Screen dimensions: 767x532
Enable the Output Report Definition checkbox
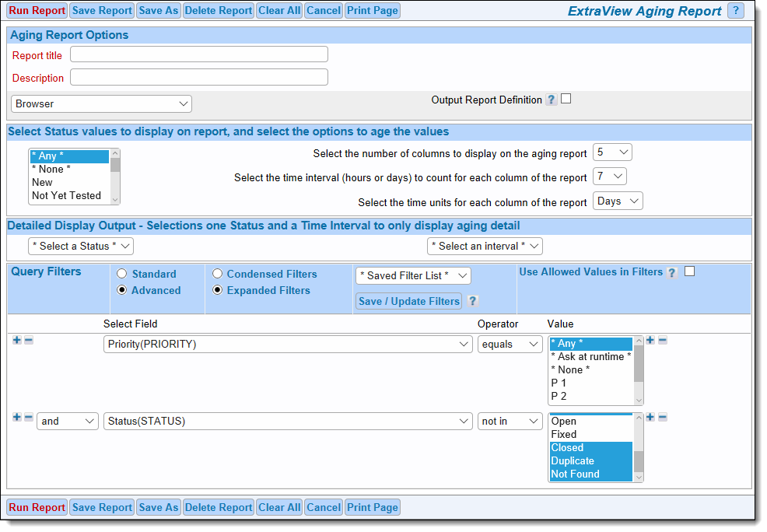coord(566,99)
